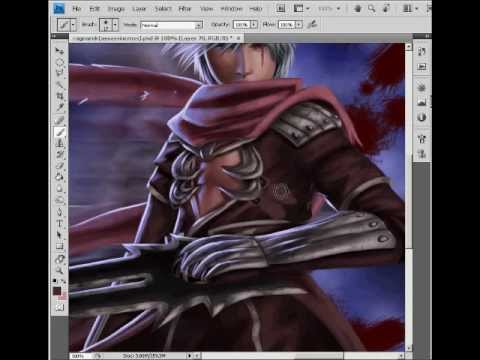
Task: Collapse the toolbox with double arrows
Action: tap(54, 36)
